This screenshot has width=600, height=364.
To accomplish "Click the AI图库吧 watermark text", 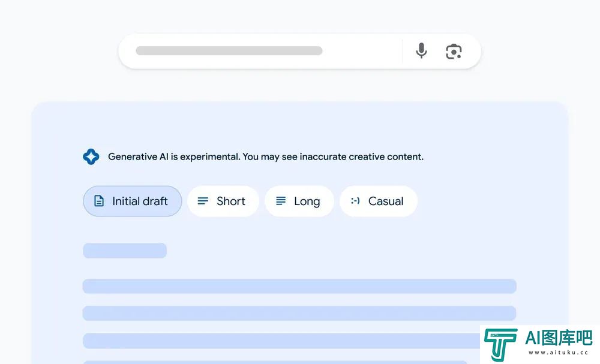I will pos(559,338).
